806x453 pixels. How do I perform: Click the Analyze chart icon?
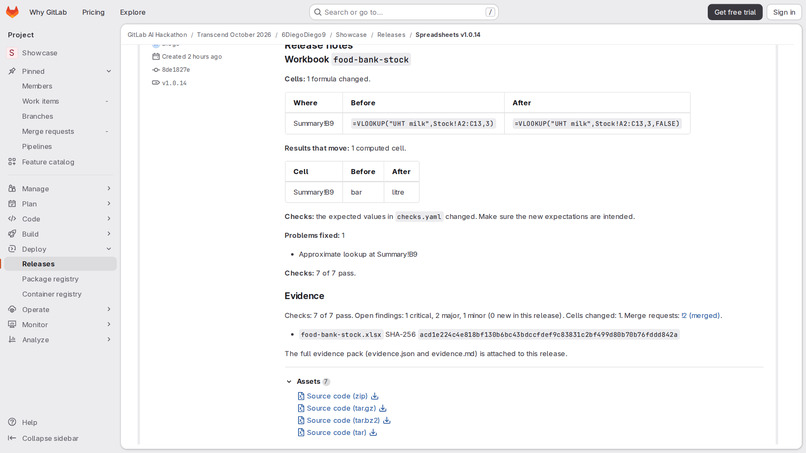12,340
